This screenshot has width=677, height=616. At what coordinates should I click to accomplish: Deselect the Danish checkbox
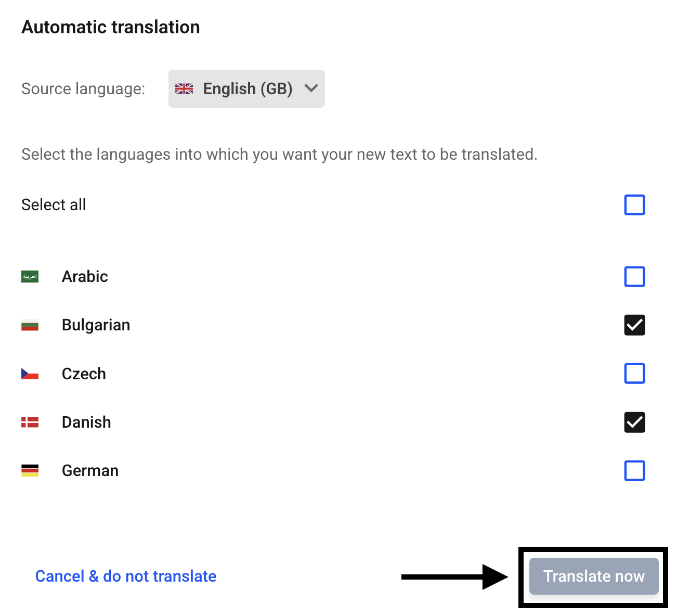click(634, 422)
